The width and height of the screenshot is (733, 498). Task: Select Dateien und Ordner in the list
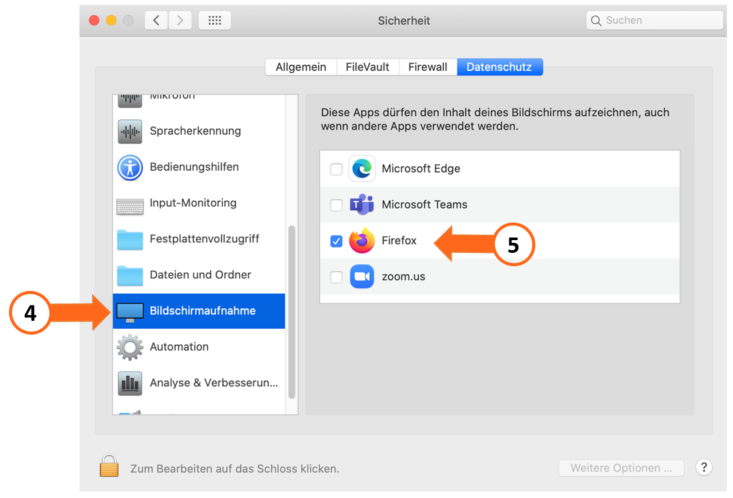pyautogui.click(x=199, y=275)
